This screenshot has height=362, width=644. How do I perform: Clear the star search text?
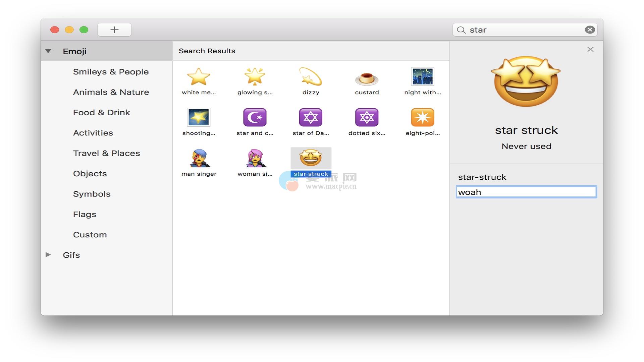coord(590,30)
